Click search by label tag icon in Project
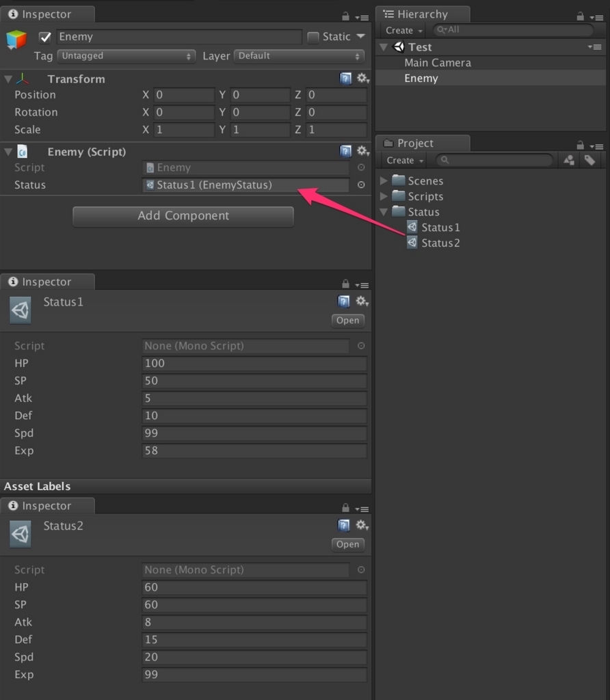 tap(589, 160)
